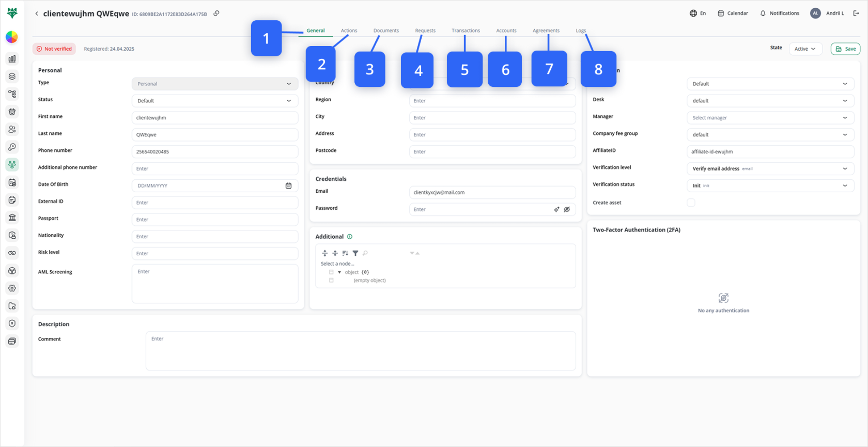Switch to the Documents tab
Screen dimensions: 868x447
386,30
